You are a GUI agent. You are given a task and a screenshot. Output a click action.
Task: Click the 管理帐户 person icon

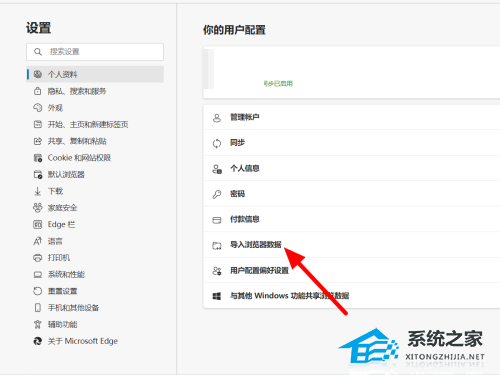pyautogui.click(x=217, y=118)
